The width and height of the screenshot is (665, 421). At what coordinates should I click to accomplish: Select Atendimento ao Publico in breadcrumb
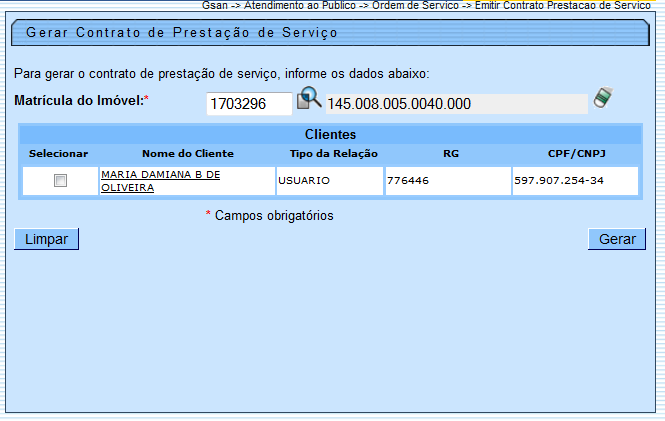(x=296, y=5)
